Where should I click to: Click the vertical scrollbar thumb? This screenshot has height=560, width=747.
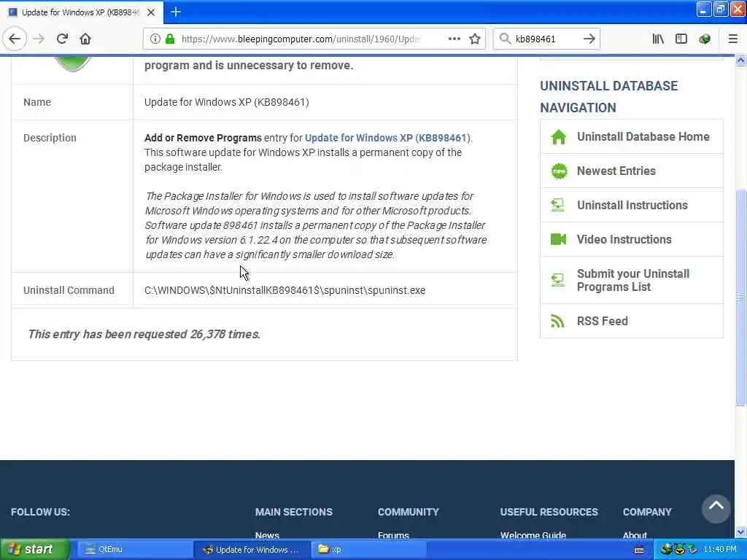click(x=740, y=297)
